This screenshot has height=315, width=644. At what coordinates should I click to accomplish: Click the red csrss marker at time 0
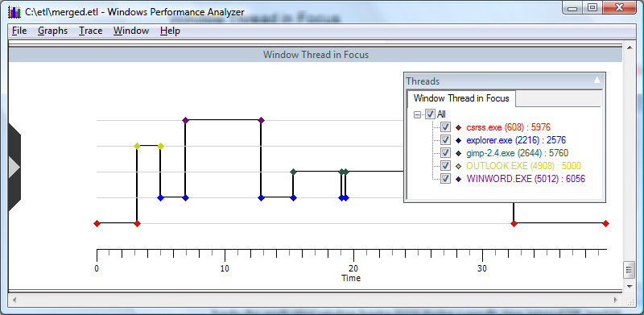pos(97,224)
